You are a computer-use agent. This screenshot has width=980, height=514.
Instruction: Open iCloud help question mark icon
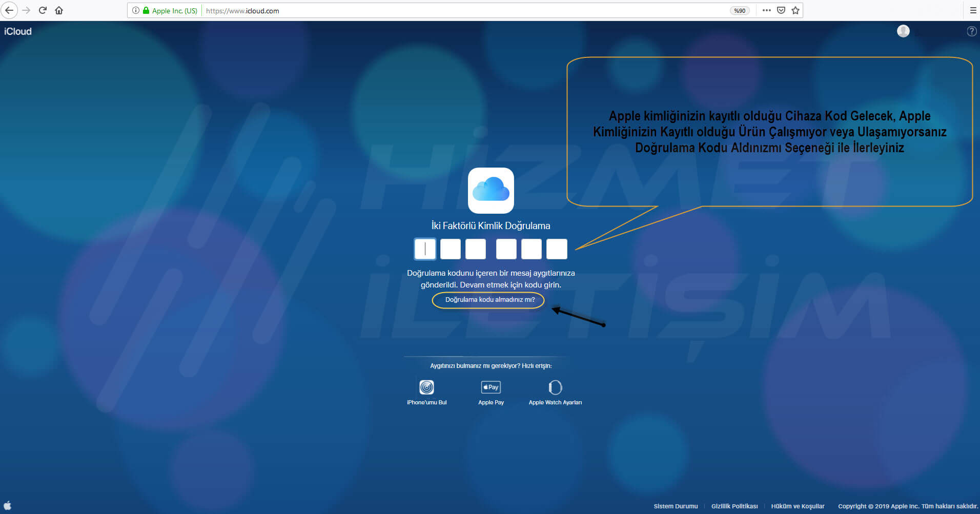[x=971, y=31]
